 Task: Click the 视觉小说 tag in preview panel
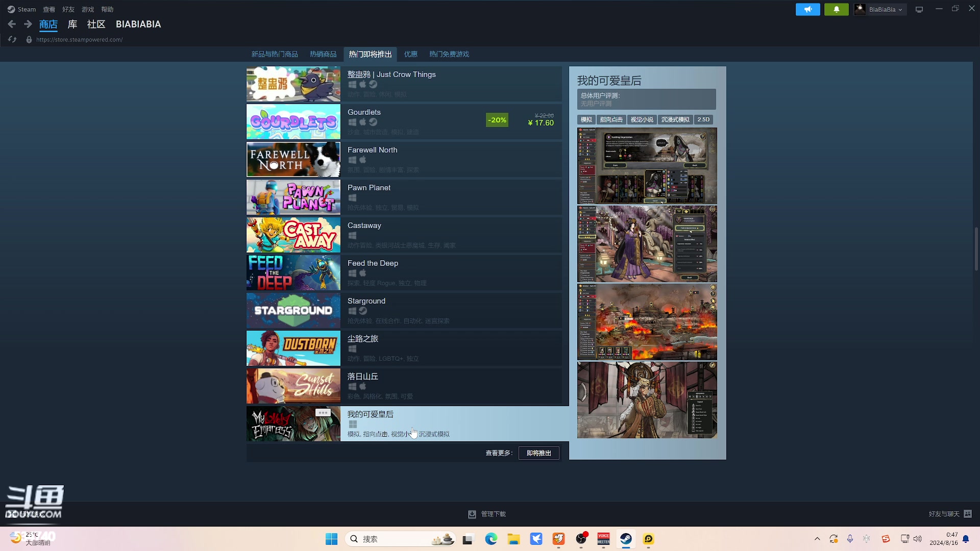pyautogui.click(x=642, y=120)
